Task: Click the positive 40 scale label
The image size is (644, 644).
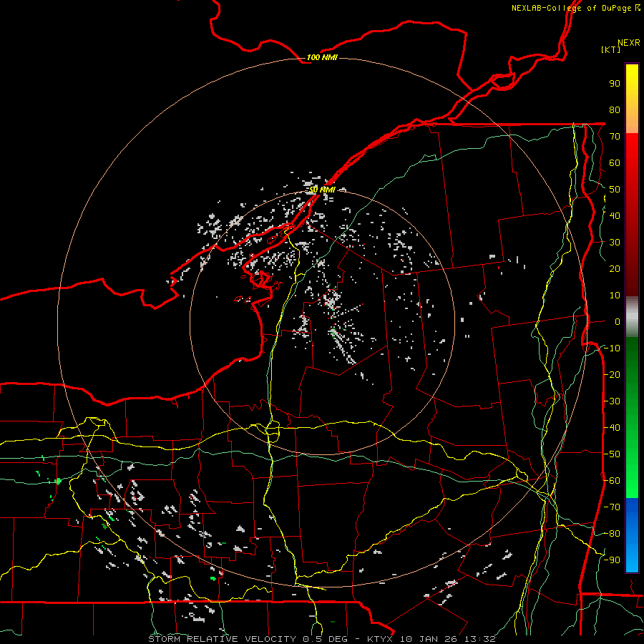Action: (615, 216)
